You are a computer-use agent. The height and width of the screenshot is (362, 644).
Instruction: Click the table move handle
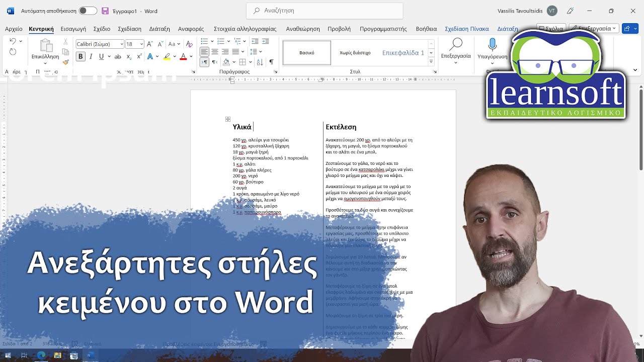tap(228, 119)
